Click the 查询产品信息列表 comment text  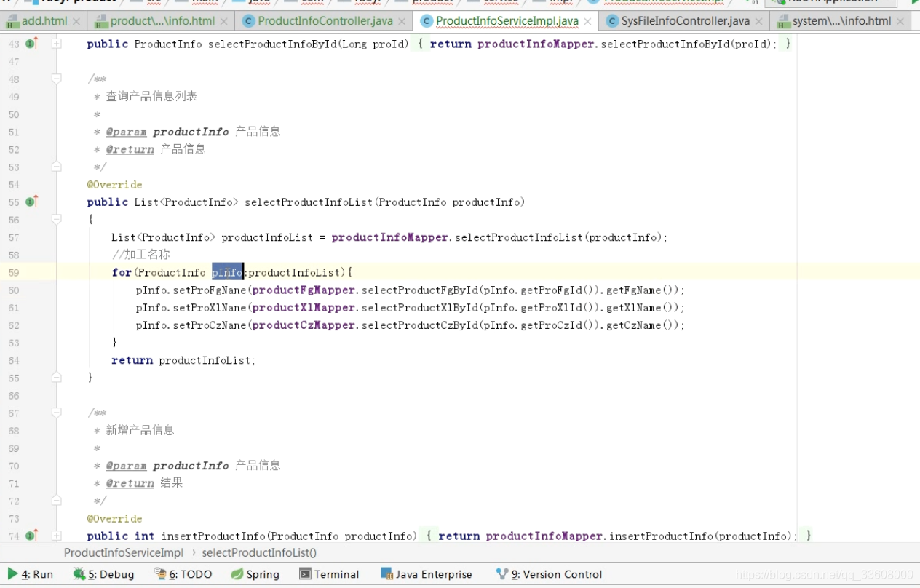click(x=151, y=96)
